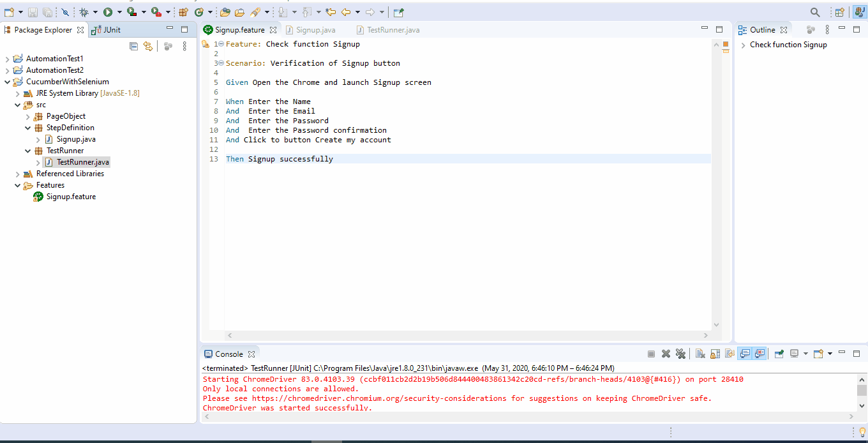Click Remove Launch icon in Console
This screenshot has width=868, height=443.
[666, 354]
